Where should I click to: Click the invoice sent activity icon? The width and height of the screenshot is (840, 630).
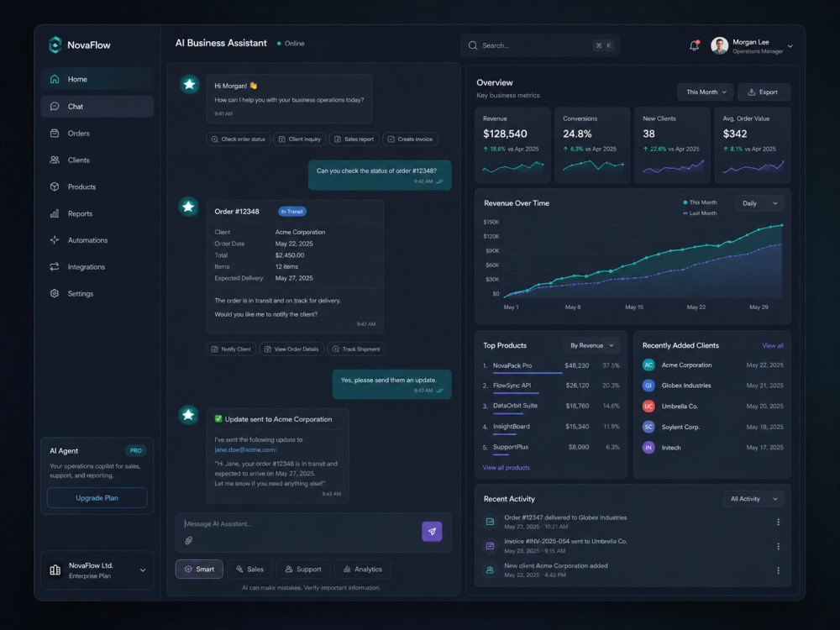point(490,545)
